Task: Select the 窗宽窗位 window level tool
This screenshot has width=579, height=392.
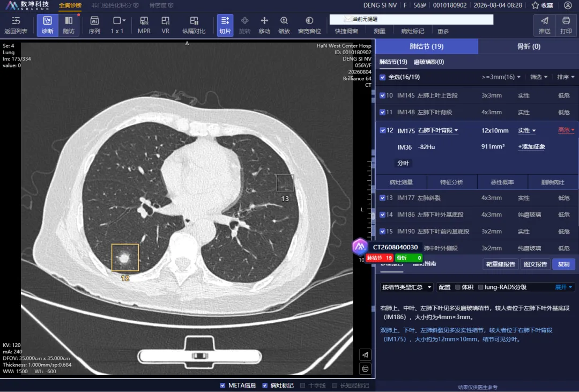Action: [309, 25]
